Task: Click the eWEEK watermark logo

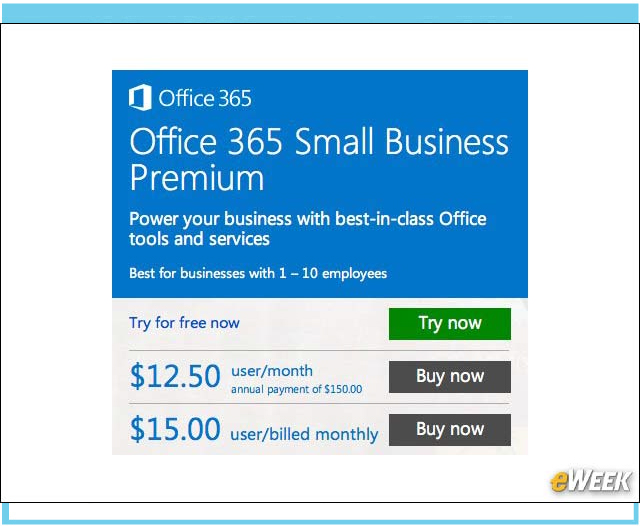Action: [590, 481]
